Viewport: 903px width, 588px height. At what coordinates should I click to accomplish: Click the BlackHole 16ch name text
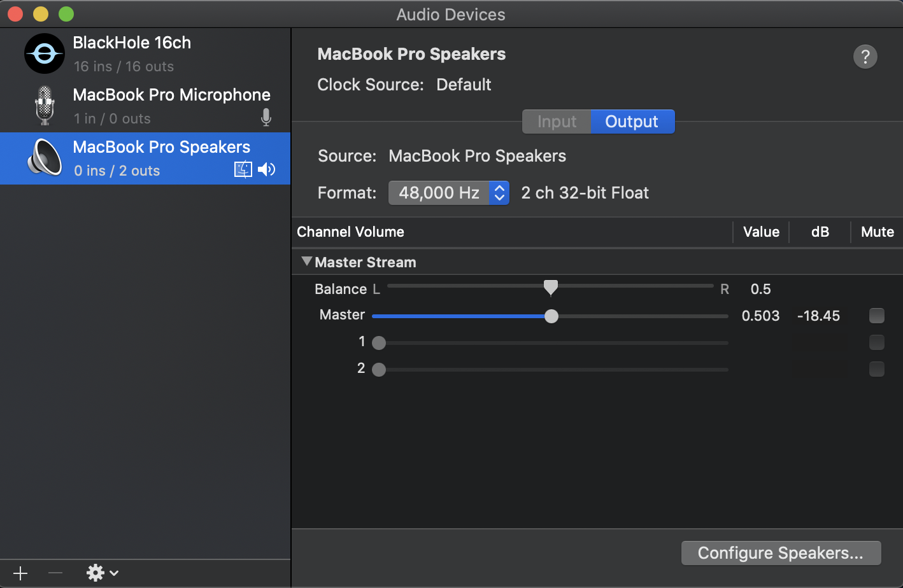(x=132, y=43)
